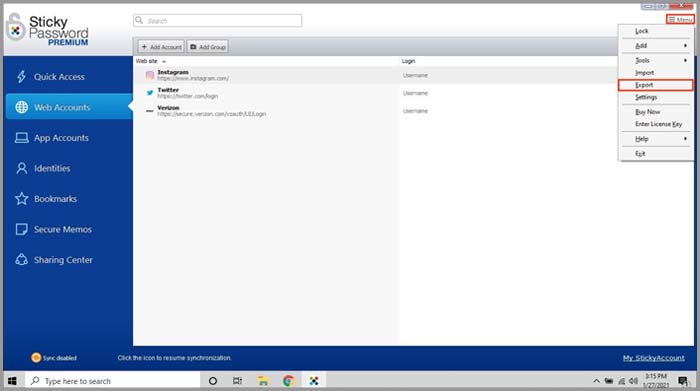
Task: Open Secure Memos note icon
Action: coord(21,229)
